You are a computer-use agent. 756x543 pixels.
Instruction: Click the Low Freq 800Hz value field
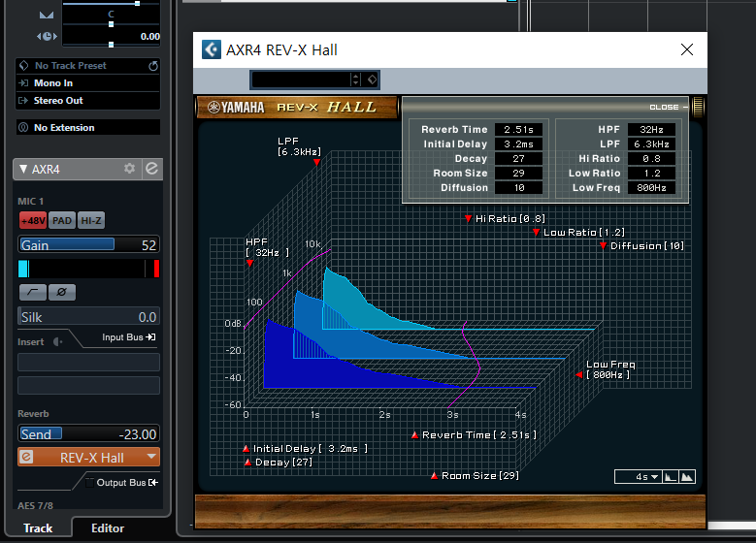pyautogui.click(x=651, y=187)
